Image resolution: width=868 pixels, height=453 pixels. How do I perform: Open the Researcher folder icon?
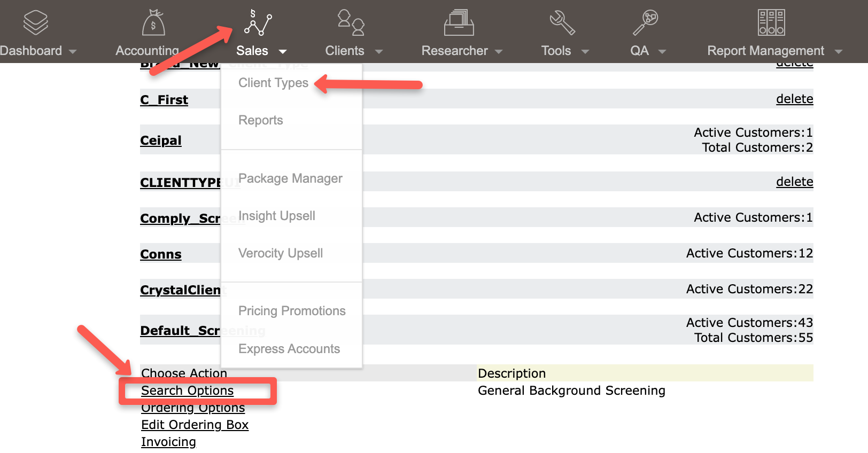[x=459, y=23]
